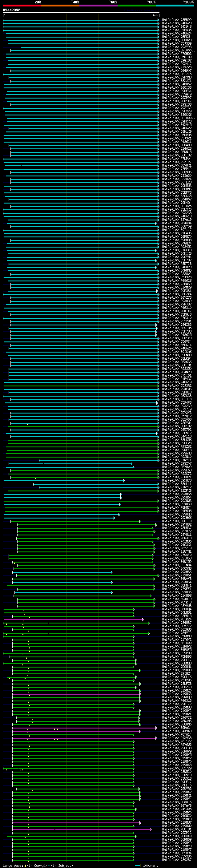Click the purple ~60% identity legend segment
This screenshot has width=197, height=868.
click(x=98, y=6)
